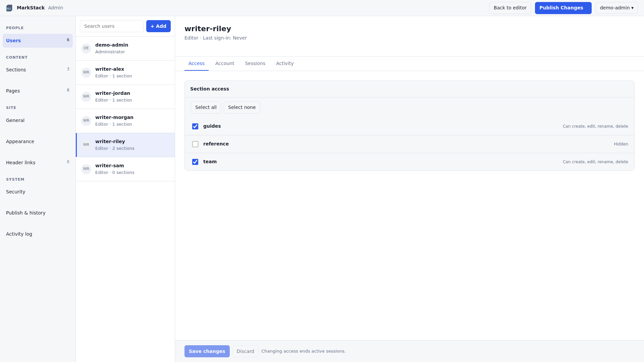Click Select none button

pyautogui.click(x=242, y=108)
